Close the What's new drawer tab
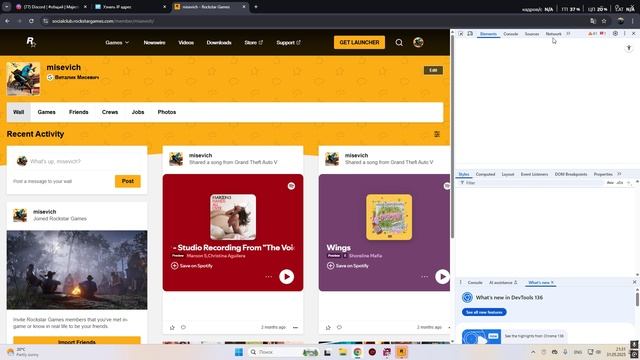 (552, 282)
